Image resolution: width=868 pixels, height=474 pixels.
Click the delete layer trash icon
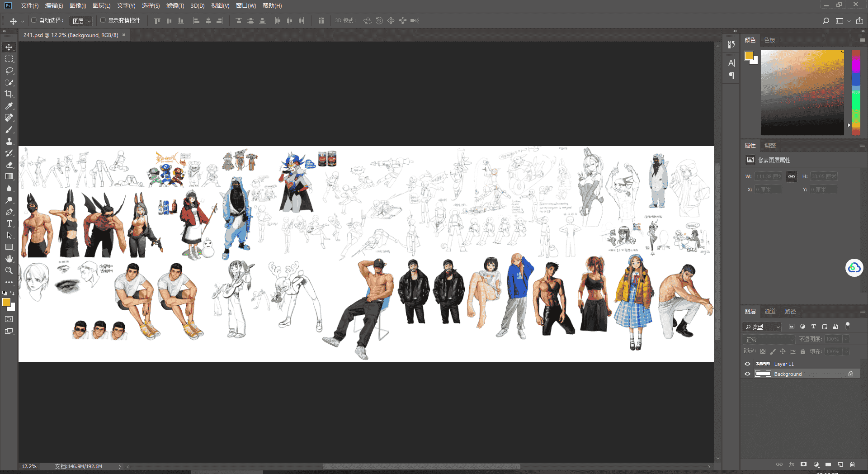point(852,465)
